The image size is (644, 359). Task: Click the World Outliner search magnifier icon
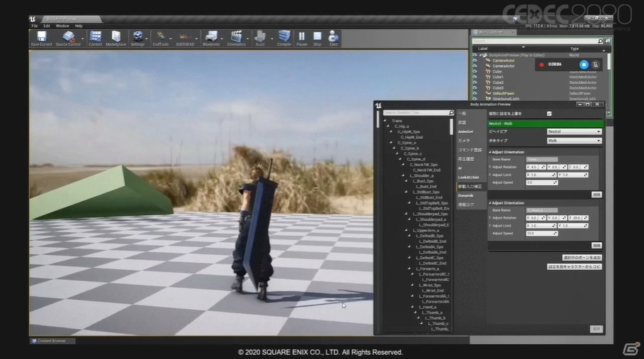[600, 41]
